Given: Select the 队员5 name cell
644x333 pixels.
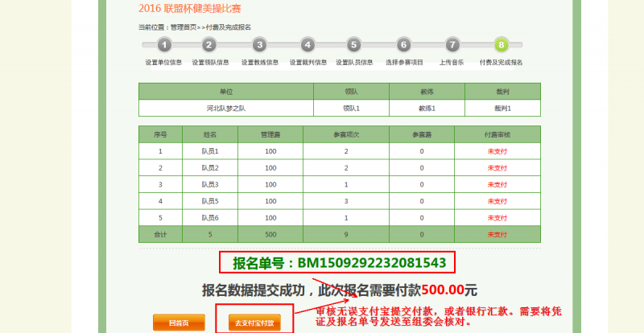Looking at the screenshot, I should click(210, 200).
